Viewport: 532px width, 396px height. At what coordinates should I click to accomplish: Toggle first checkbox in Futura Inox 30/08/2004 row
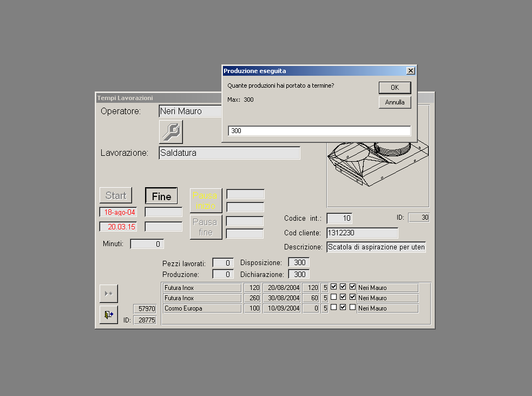pyautogui.click(x=334, y=297)
